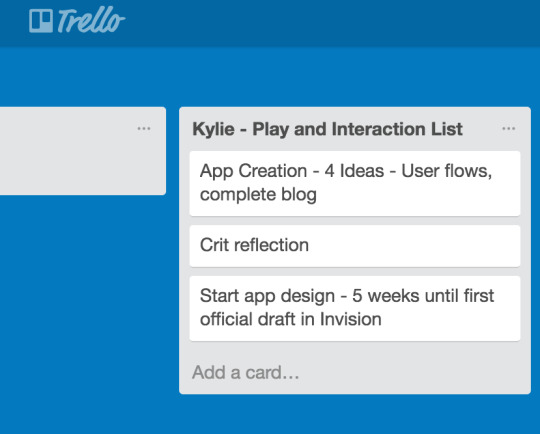This screenshot has height=434, width=540.
Task: Click the blue board background below the lists
Action: point(269,415)
